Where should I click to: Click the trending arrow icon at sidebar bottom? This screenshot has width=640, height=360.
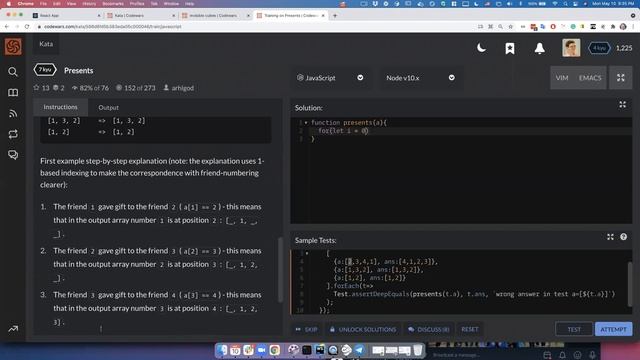13,329
